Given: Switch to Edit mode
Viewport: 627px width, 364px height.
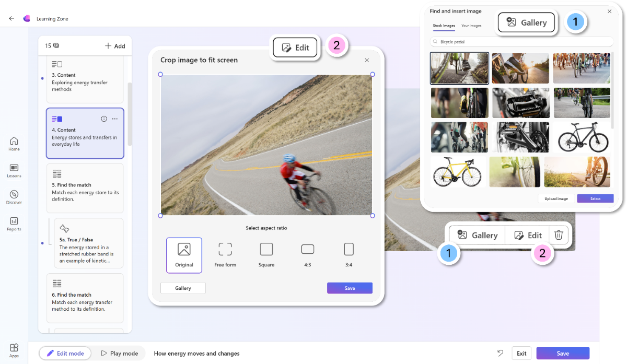Looking at the screenshot, I should pyautogui.click(x=65, y=354).
